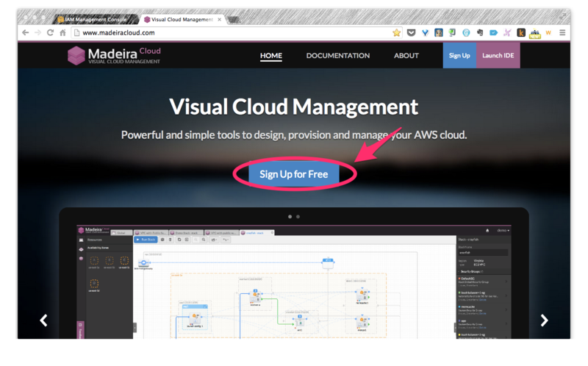The width and height of the screenshot is (588, 366).
Task: Select the first carousel indicator dot
Action: click(290, 217)
